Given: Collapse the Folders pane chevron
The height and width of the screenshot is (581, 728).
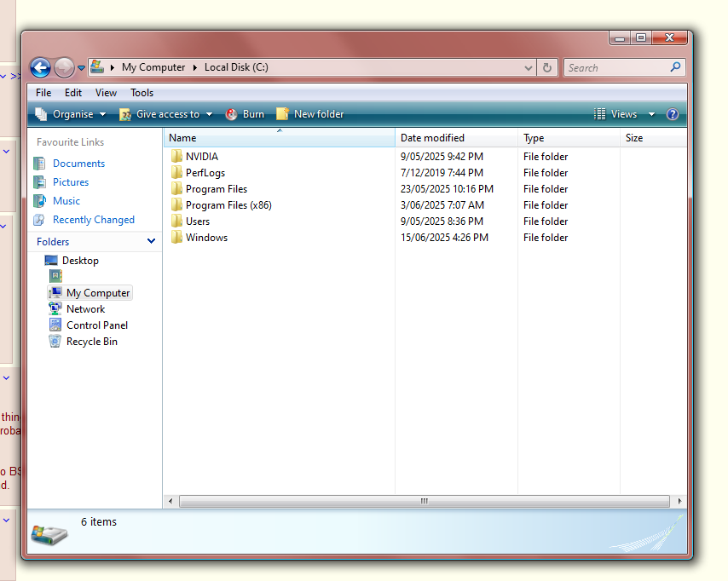Looking at the screenshot, I should [x=151, y=241].
